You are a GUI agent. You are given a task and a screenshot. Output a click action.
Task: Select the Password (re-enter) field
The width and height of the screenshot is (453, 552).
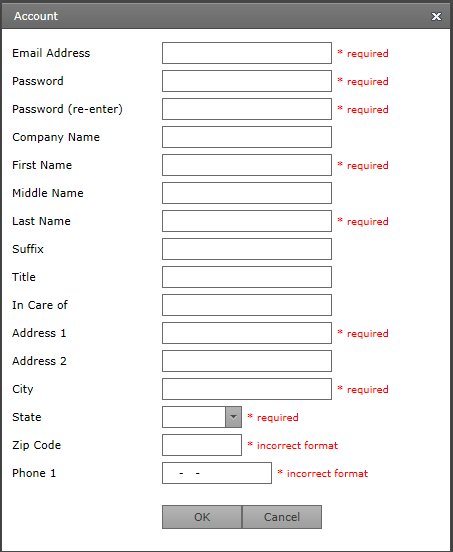coord(247,109)
